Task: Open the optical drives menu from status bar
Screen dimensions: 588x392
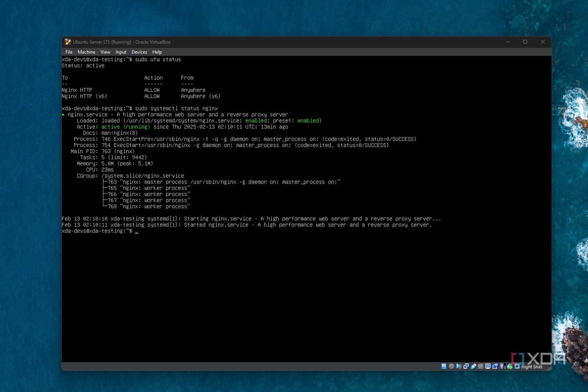Action: click(x=452, y=366)
